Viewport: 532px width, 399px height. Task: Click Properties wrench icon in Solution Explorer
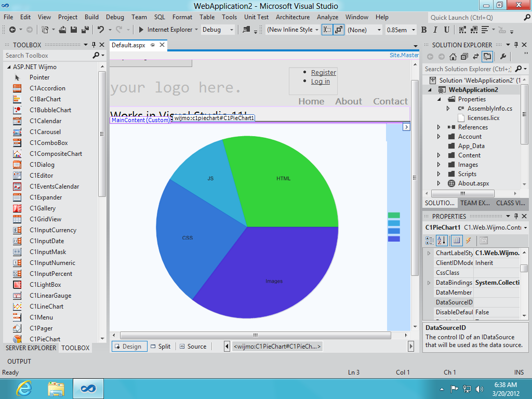click(x=503, y=57)
